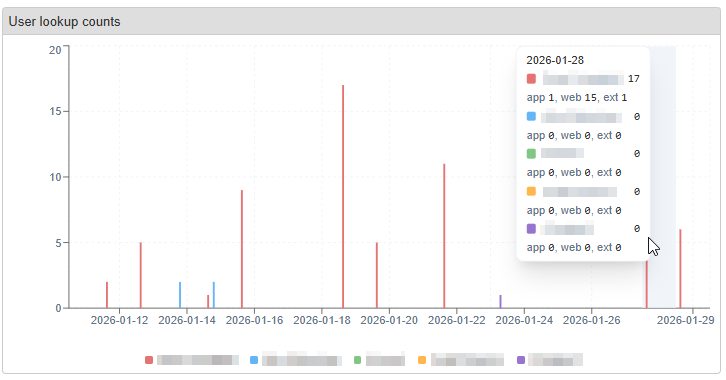Click the x-axis label '2026-01-12'
The image size is (726, 380).
point(119,320)
